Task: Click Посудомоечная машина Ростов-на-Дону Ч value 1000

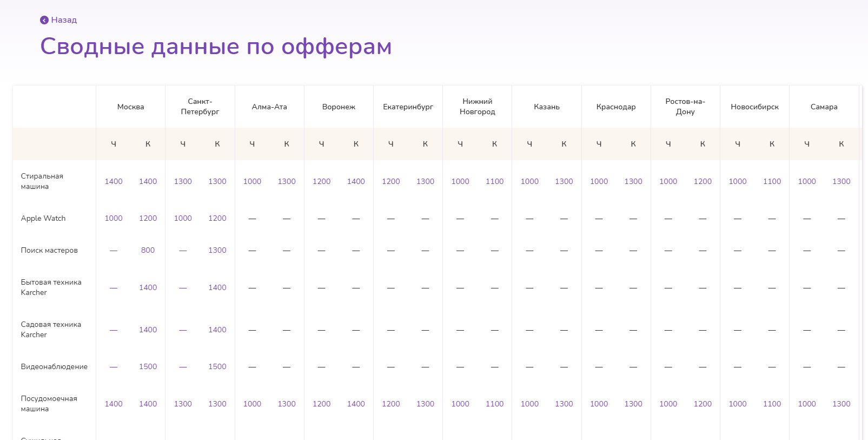Action: pyautogui.click(x=668, y=404)
